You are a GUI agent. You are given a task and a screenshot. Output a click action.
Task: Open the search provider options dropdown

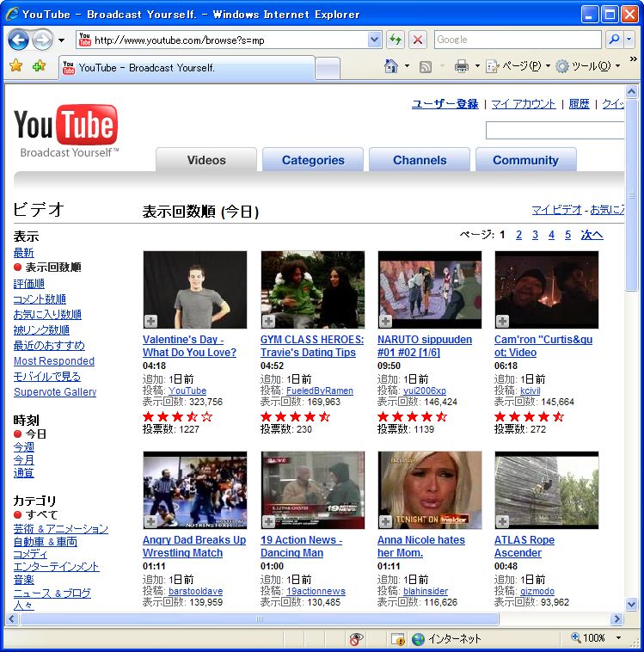(629, 40)
